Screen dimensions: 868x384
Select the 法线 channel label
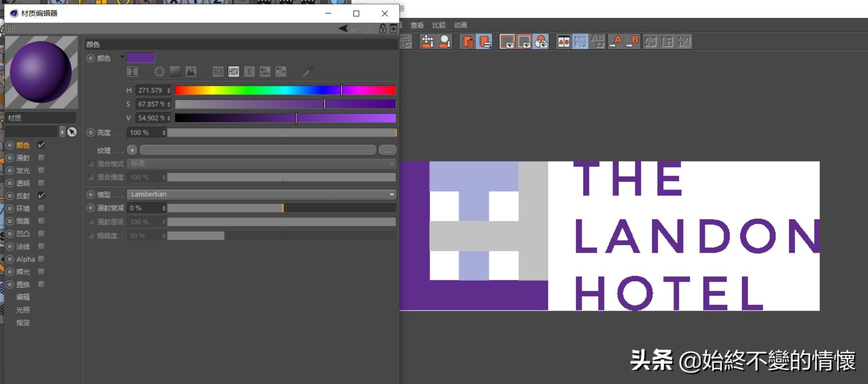click(23, 247)
